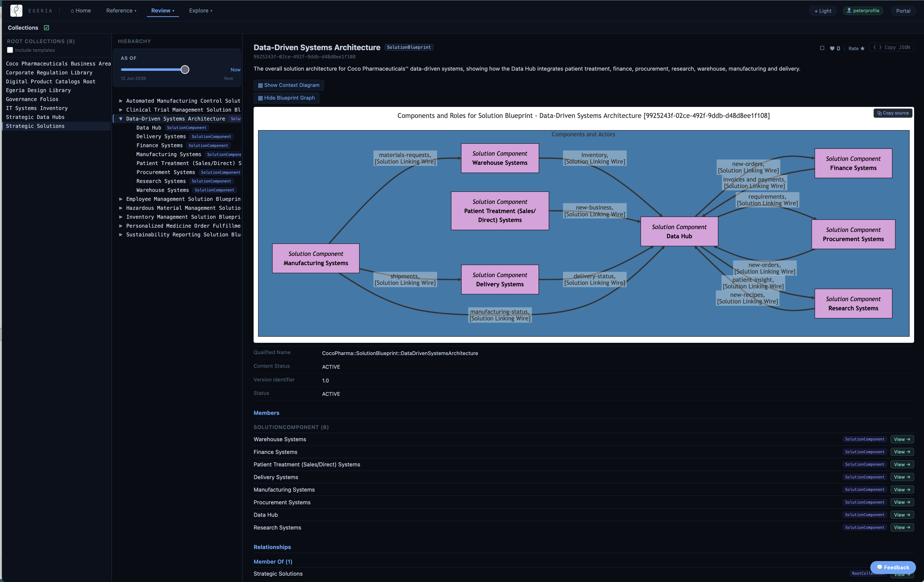Open the peterprofile user menu
Screen dimensions: 924x582
863,11
